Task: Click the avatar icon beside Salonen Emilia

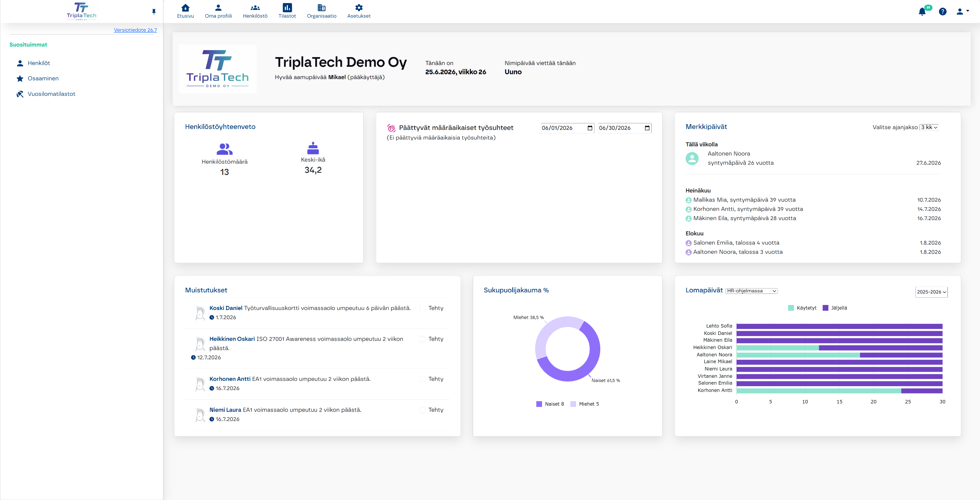Action: (689, 243)
